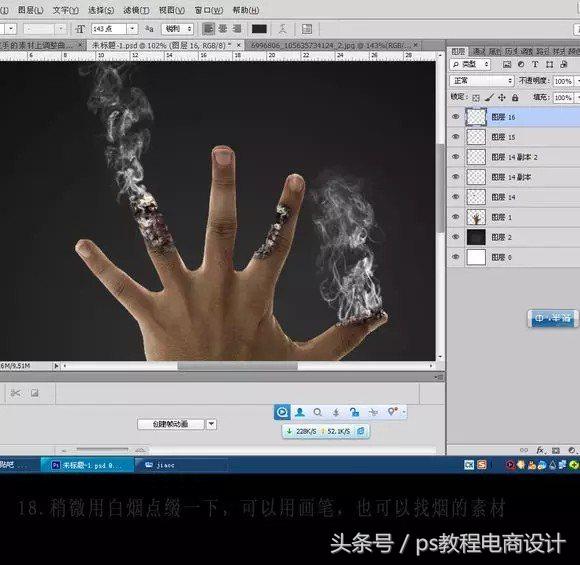Open the font style dropdown arrow
Screen dimensions: 580x565
coord(61,29)
